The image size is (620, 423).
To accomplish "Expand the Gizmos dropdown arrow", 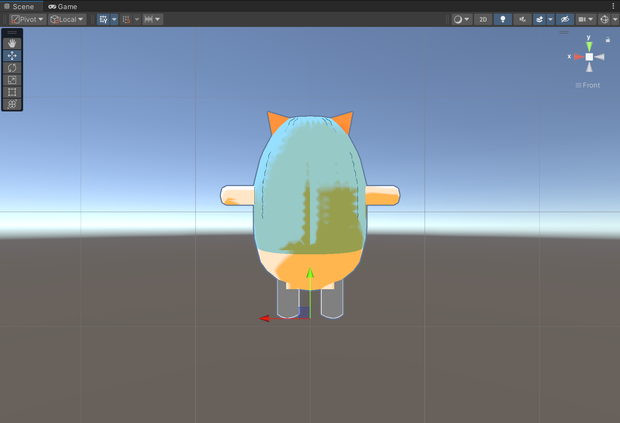I will pos(615,19).
